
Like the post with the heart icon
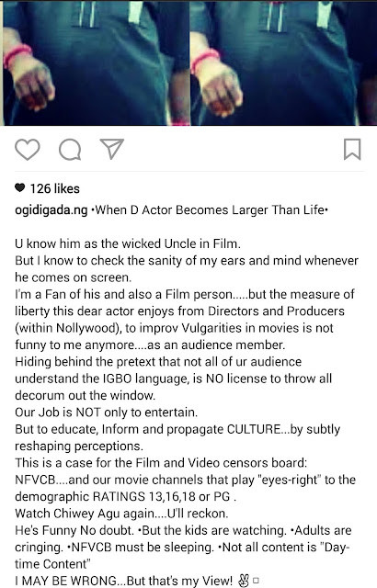click(x=28, y=150)
